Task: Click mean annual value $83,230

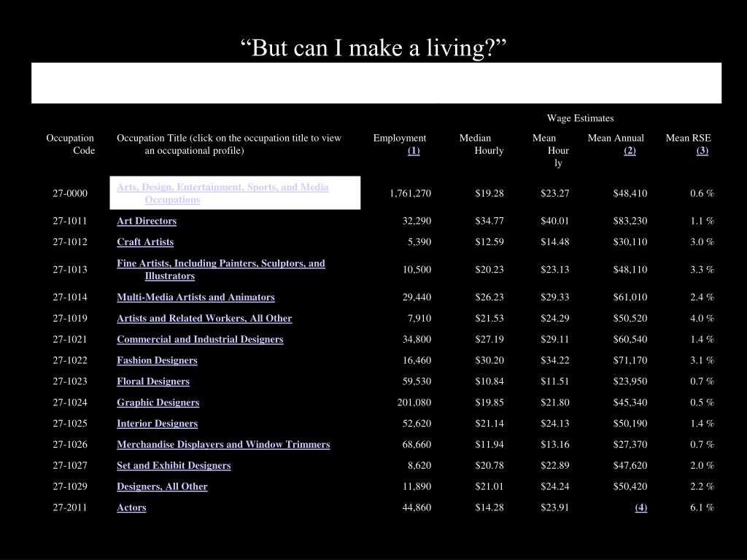Action: [630, 221]
